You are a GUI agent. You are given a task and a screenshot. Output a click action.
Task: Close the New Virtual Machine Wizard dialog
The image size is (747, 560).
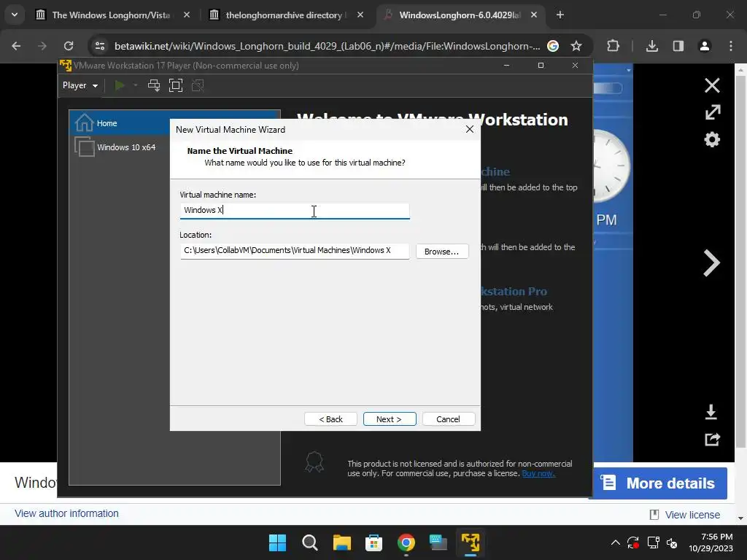(x=470, y=130)
